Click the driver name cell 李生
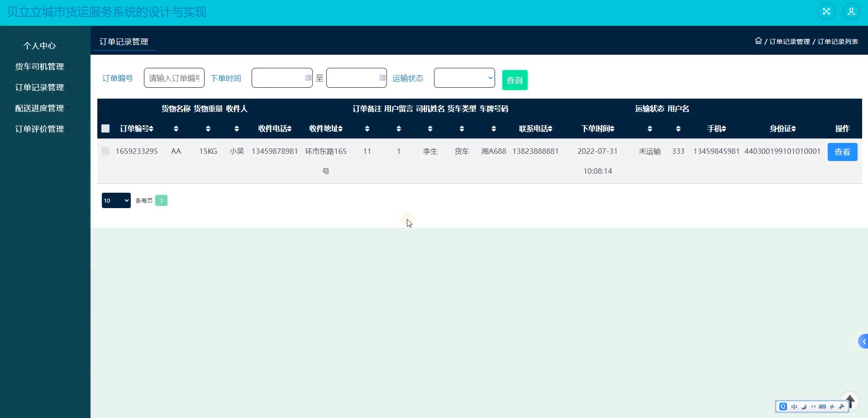This screenshot has width=868, height=418. tap(430, 151)
